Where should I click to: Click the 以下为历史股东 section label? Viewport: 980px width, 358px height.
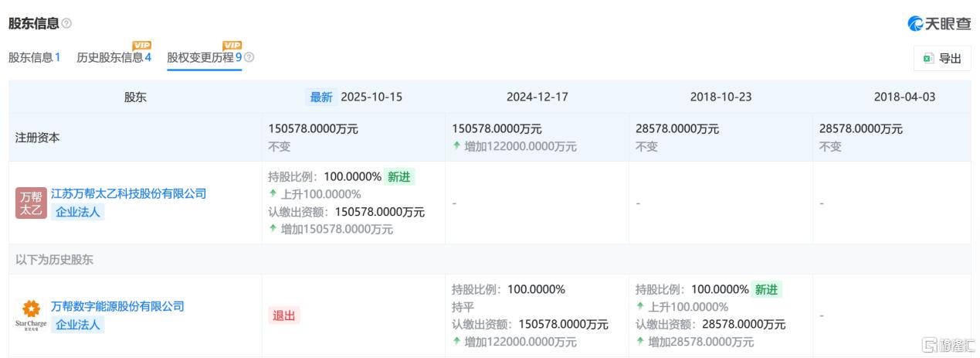[54, 260]
